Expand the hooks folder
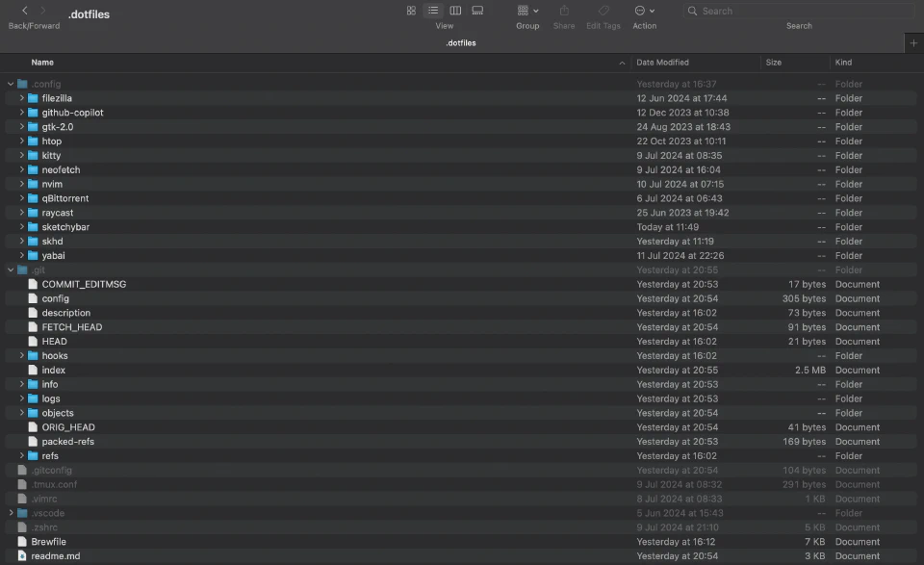Image resolution: width=924 pixels, height=565 pixels. click(22, 356)
